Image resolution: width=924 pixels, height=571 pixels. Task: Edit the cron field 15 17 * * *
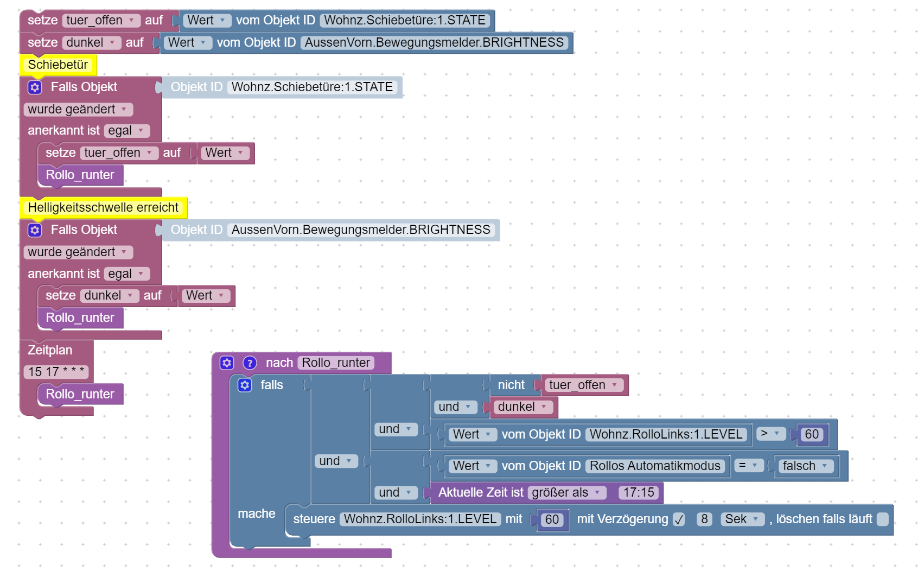[x=56, y=372]
